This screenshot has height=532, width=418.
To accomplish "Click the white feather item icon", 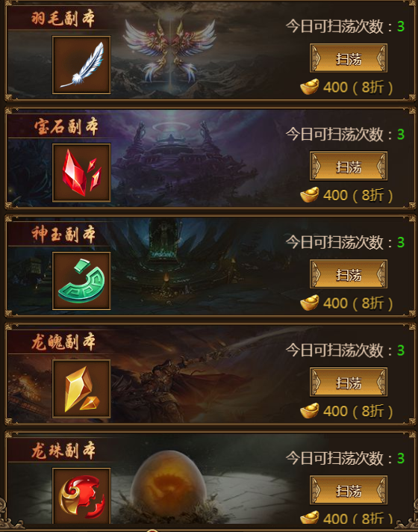I will (81, 65).
